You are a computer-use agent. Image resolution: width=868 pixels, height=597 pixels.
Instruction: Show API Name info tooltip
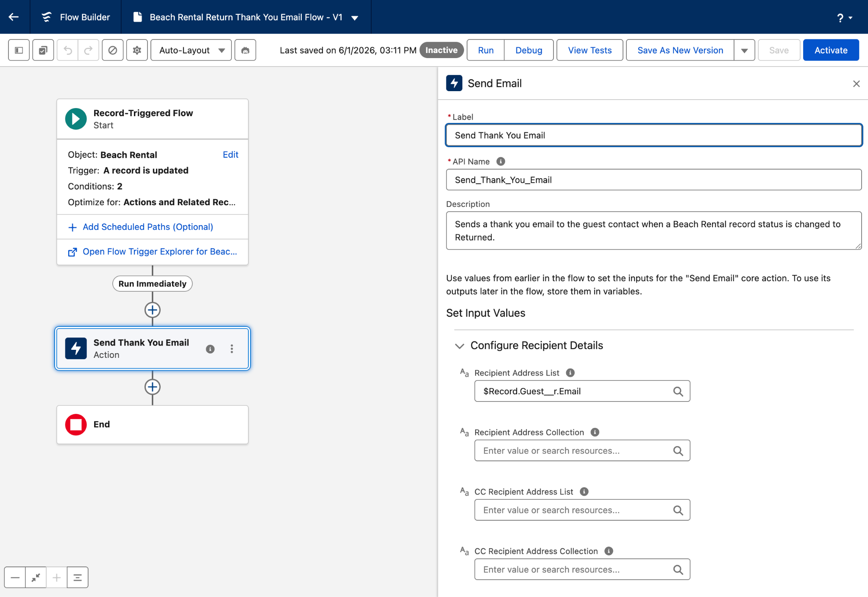pyautogui.click(x=501, y=162)
